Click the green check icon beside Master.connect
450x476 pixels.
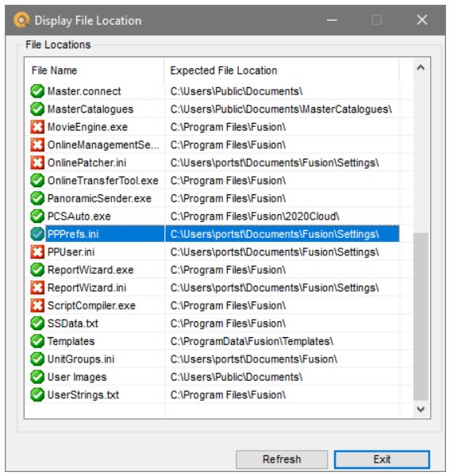[x=37, y=91]
